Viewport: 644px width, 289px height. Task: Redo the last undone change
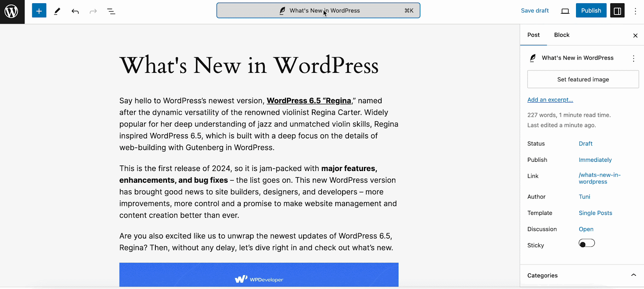point(93,11)
